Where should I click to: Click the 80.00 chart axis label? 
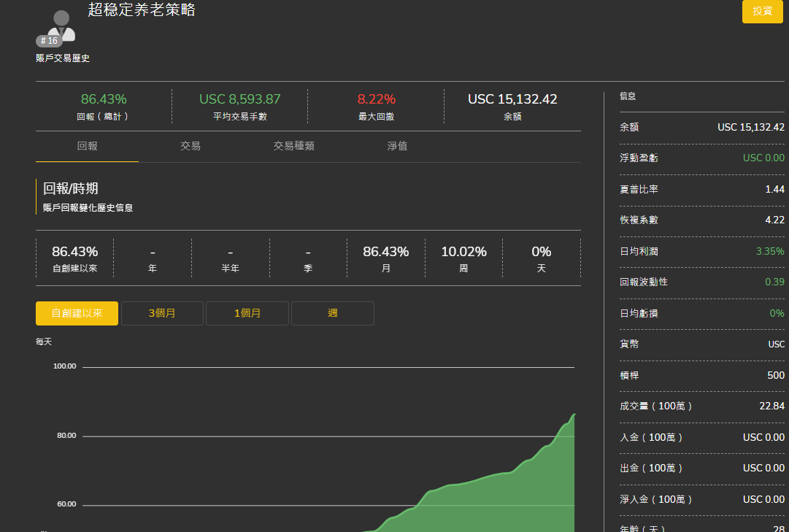pyautogui.click(x=66, y=436)
